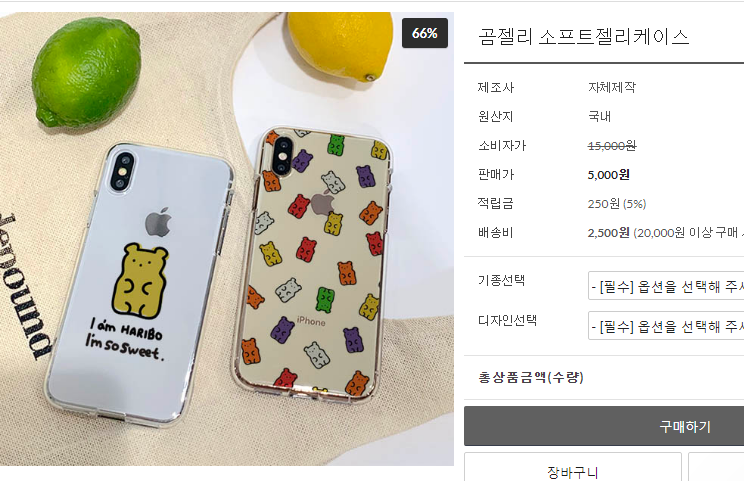The height and width of the screenshot is (481, 744).
Task: Click the 5,000원 sale price
Action: [x=608, y=175]
